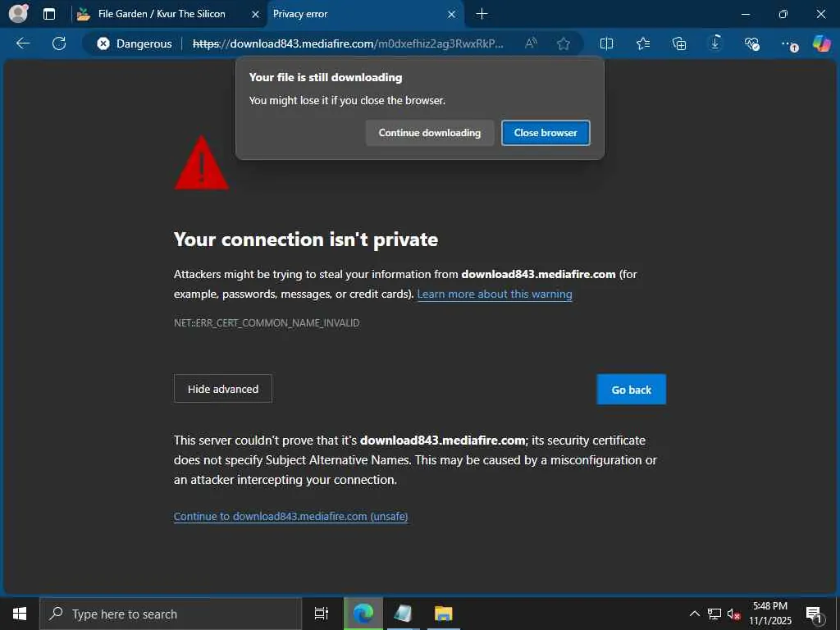Switch to File Garden / Kvur The Silicon tab
Viewport: 840px width, 630px height.
(162, 14)
